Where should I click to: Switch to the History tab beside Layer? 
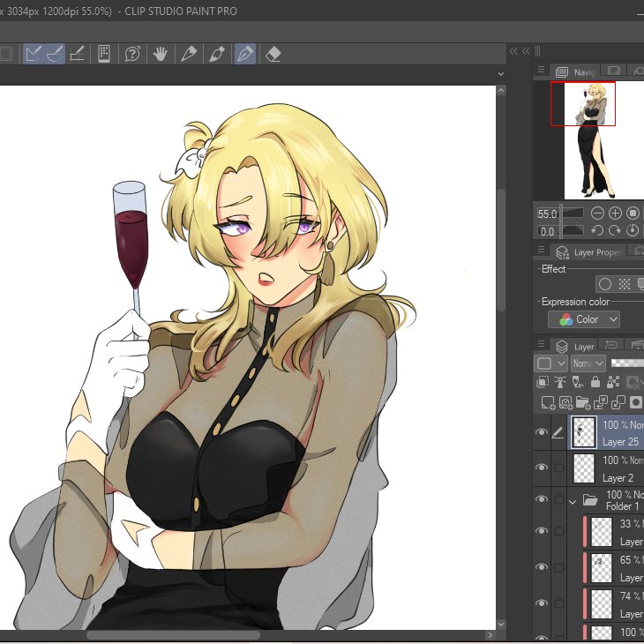point(611,345)
